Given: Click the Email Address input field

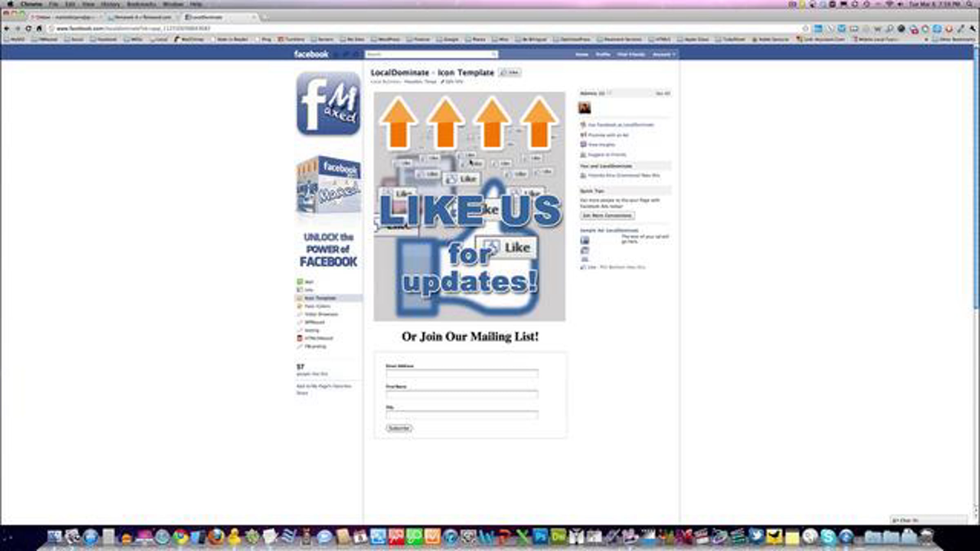Looking at the screenshot, I should (462, 373).
